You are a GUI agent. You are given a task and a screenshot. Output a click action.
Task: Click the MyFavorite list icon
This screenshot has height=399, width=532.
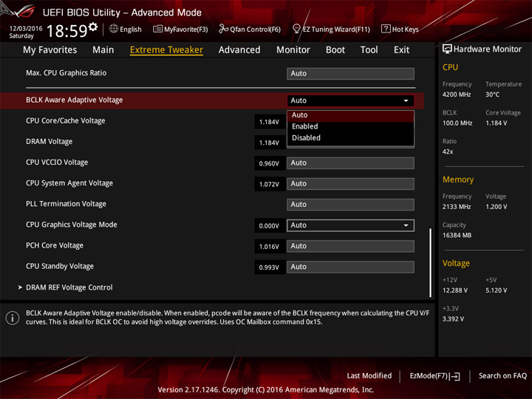[x=157, y=29]
